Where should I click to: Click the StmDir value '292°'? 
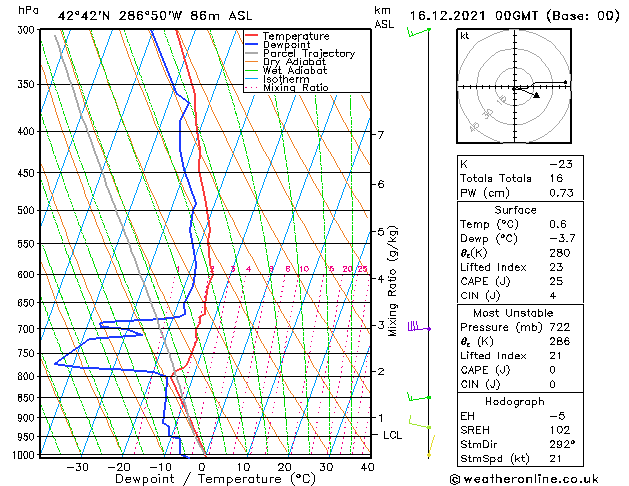pos(562,445)
